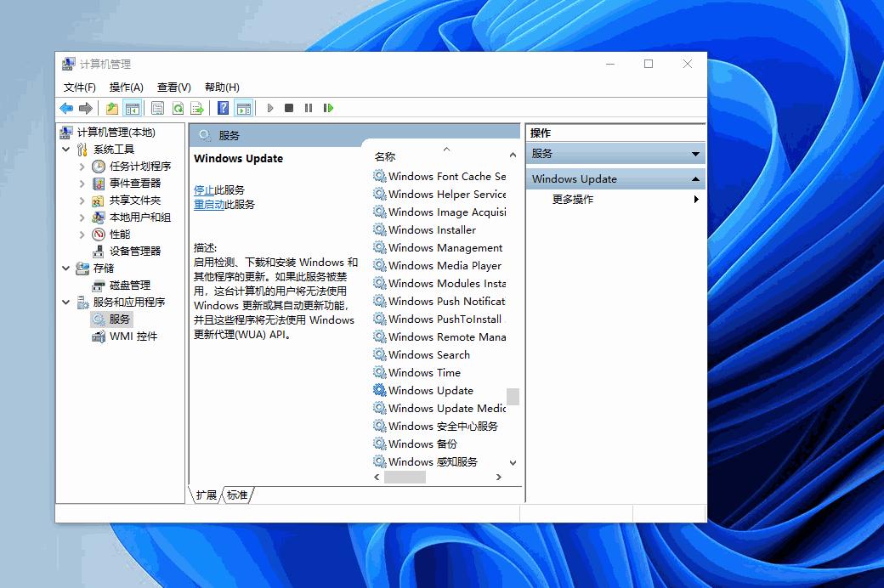Open the 查看(V) menu
The image size is (884, 588).
[x=173, y=87]
